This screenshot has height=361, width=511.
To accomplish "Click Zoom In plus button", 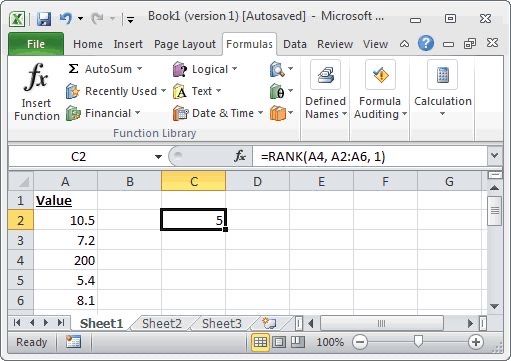I will click(476, 342).
